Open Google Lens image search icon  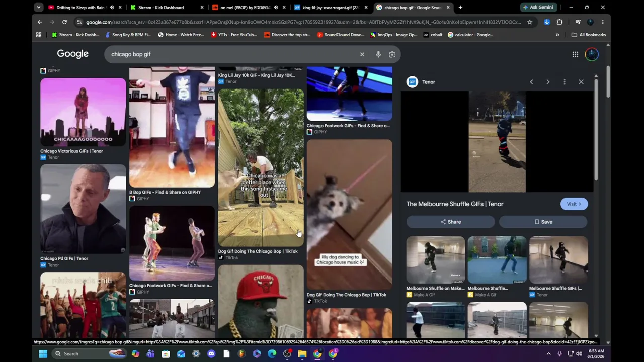pyautogui.click(x=392, y=54)
